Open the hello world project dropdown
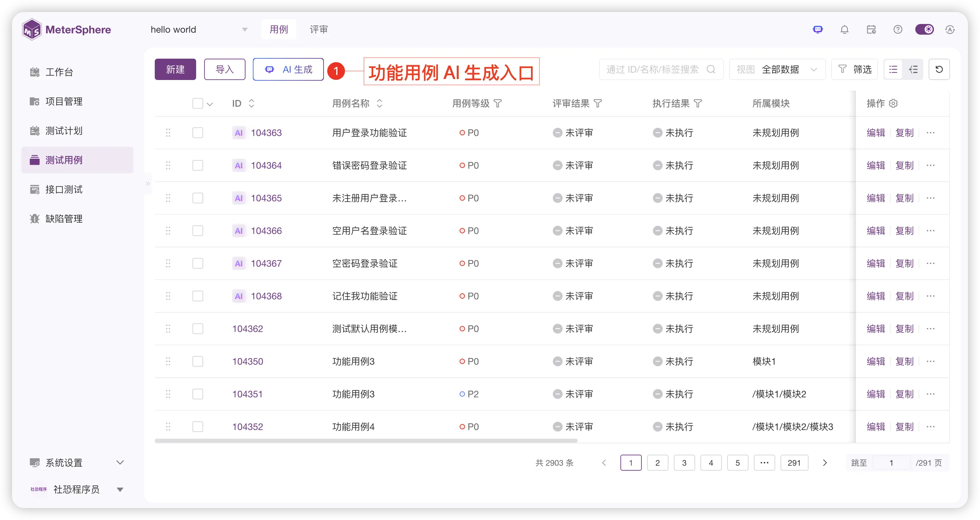 pos(199,30)
